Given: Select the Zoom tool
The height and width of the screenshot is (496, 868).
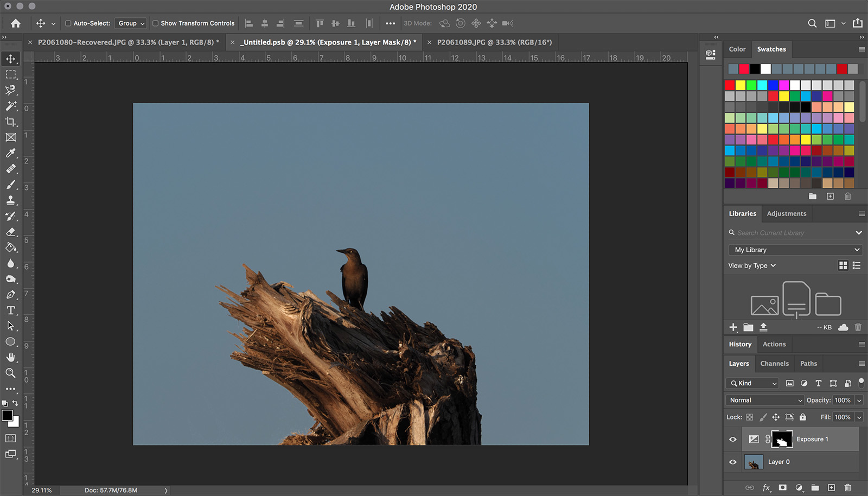Looking at the screenshot, I should coord(10,373).
